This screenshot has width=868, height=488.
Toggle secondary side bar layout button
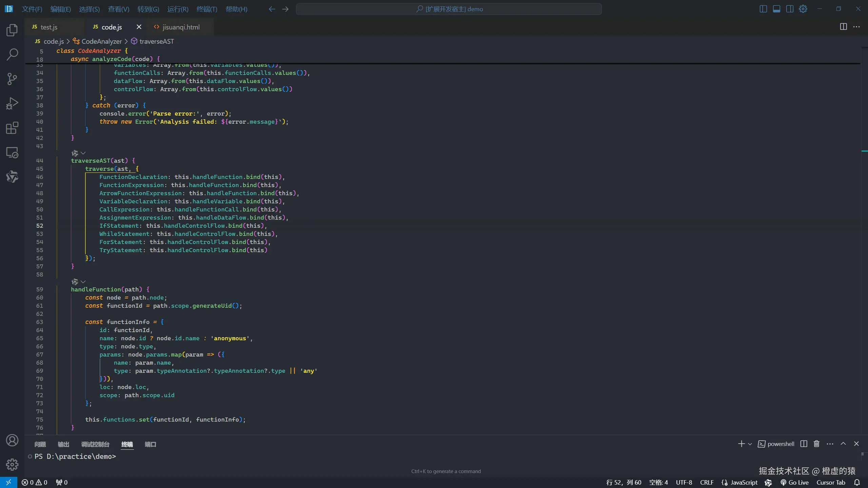point(790,9)
